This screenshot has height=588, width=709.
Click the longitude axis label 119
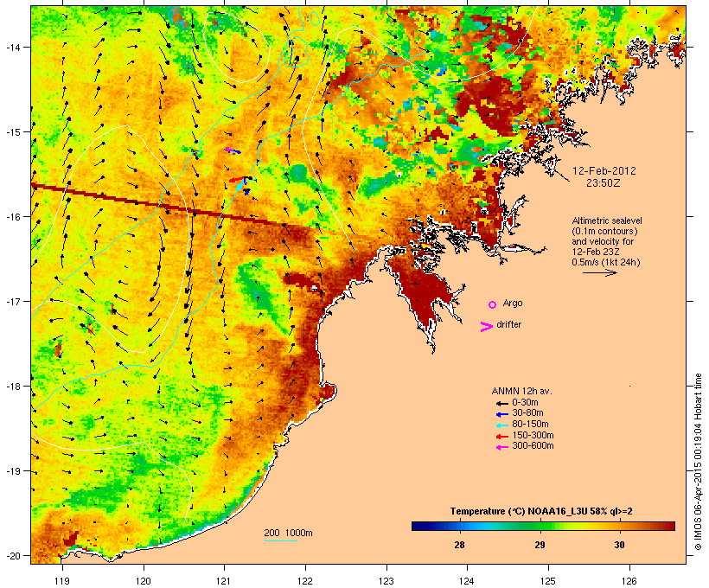(62, 581)
